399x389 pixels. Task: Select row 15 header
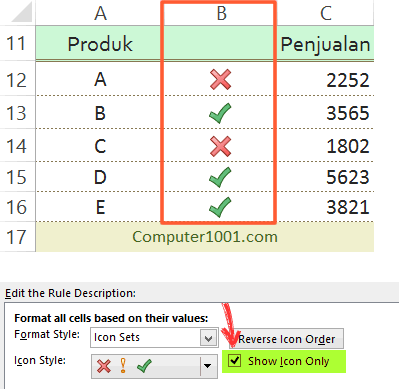[17, 177]
